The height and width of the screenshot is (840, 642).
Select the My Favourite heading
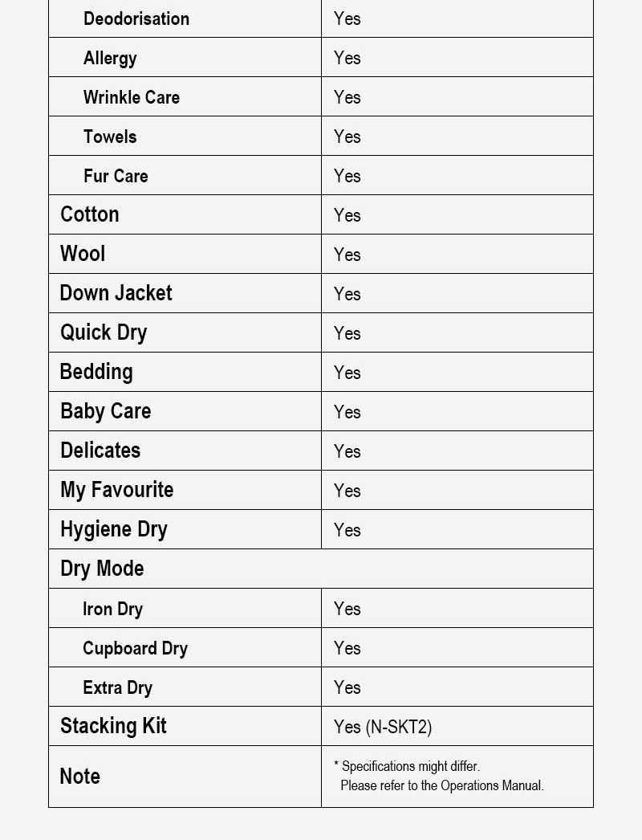pos(117,490)
